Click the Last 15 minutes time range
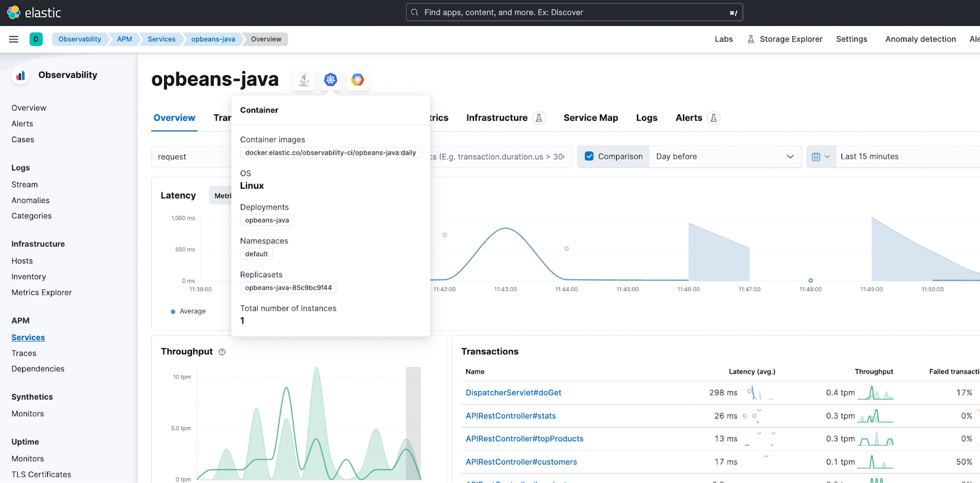Image resolution: width=980 pixels, height=483 pixels. [x=869, y=156]
